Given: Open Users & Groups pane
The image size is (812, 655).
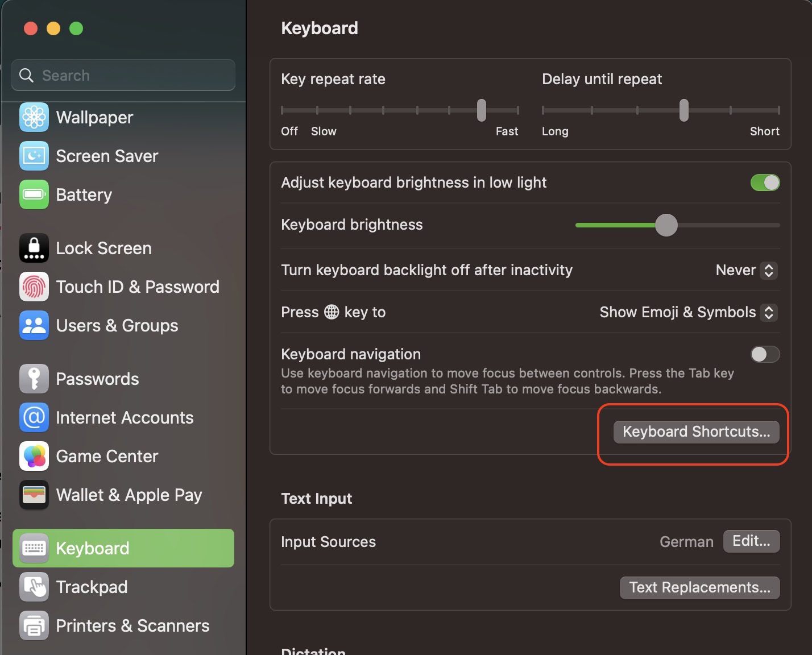Looking at the screenshot, I should (x=117, y=325).
